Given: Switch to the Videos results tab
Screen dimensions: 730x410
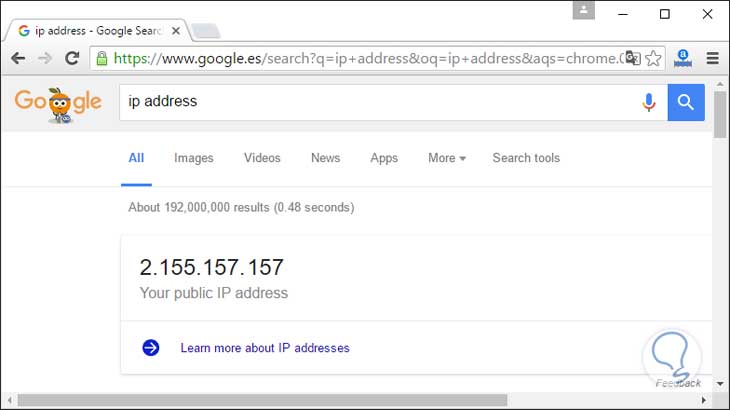Looking at the screenshot, I should (262, 158).
